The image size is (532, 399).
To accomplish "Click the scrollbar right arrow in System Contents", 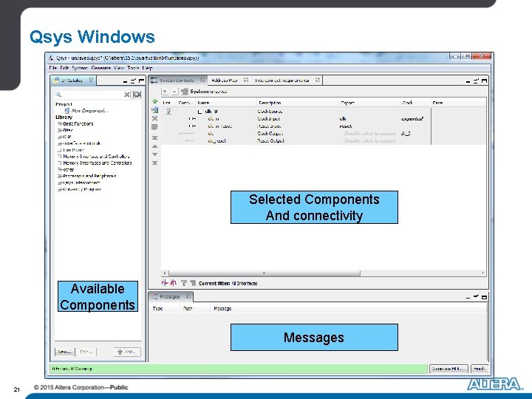I will tap(482, 273).
